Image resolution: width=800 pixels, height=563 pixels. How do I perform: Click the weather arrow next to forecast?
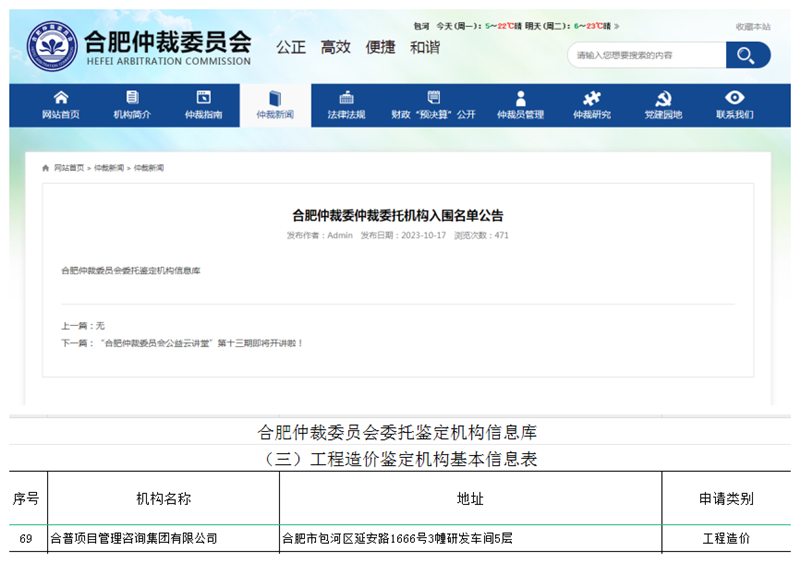617,26
